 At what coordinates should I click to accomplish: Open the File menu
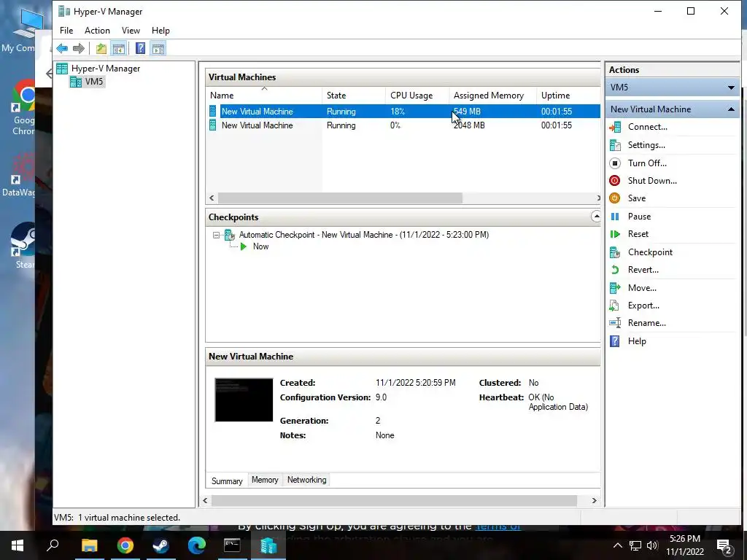click(66, 31)
